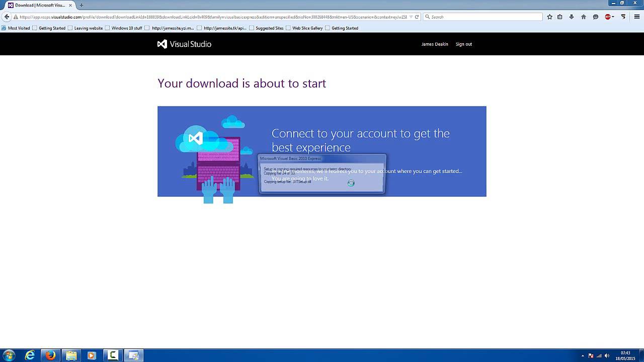This screenshot has height=362, width=644.
Task: Open the Most Visited bookmarks folder
Action: [16, 28]
